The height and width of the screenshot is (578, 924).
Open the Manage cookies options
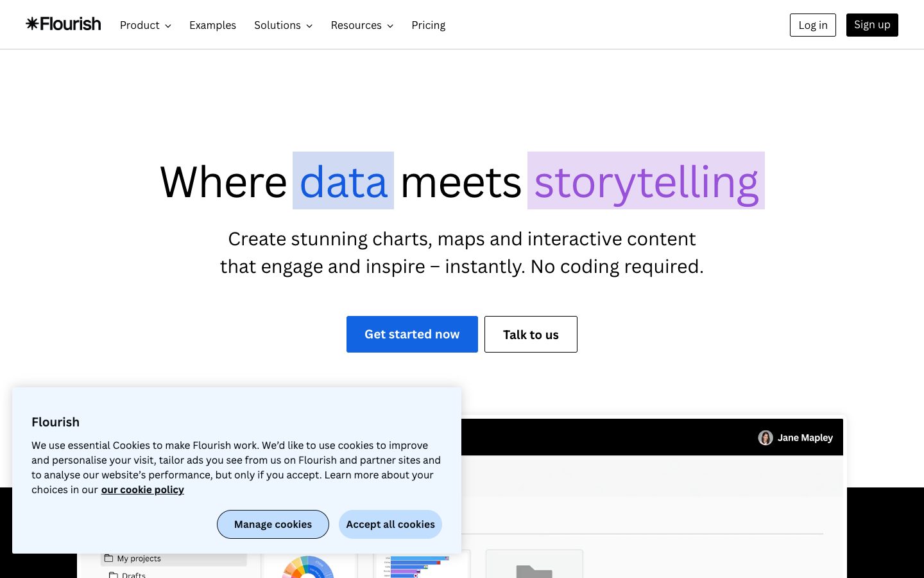click(273, 525)
